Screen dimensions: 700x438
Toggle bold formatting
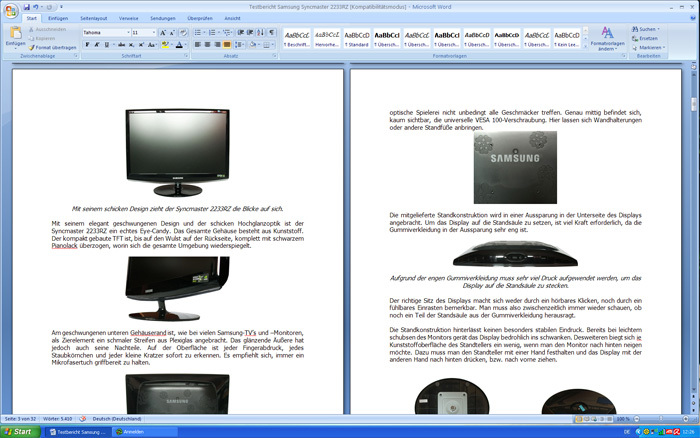[87, 45]
